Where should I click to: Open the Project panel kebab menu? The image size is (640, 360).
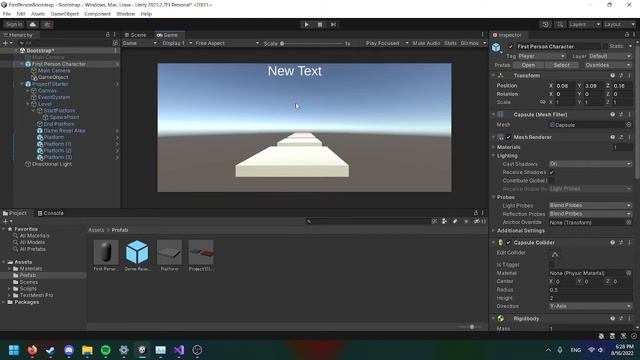click(482, 213)
